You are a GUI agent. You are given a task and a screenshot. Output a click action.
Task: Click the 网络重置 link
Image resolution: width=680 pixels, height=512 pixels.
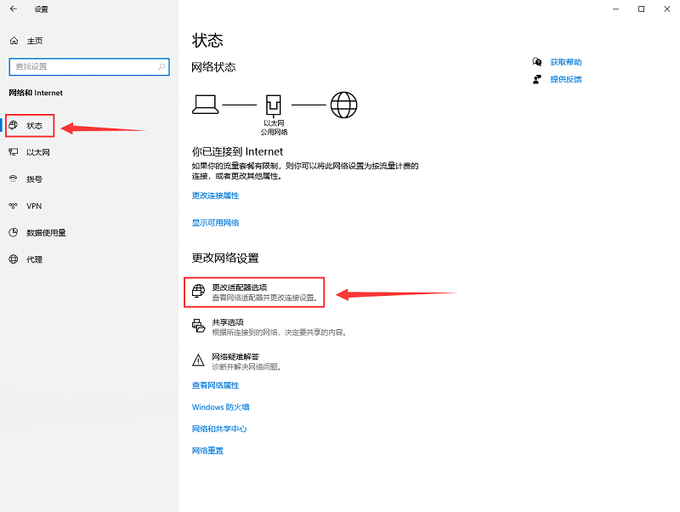[208, 450]
